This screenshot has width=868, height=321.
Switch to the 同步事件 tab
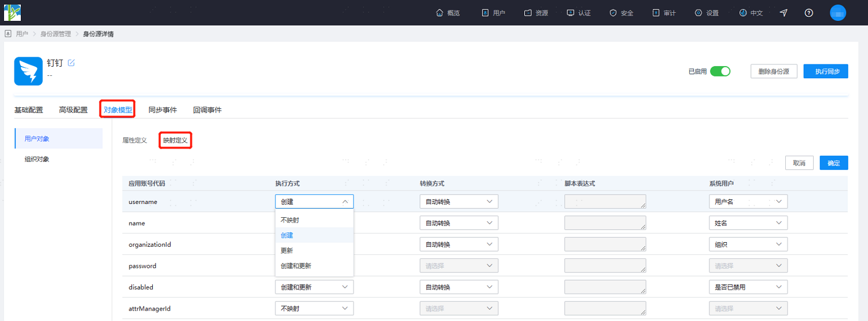[163, 110]
